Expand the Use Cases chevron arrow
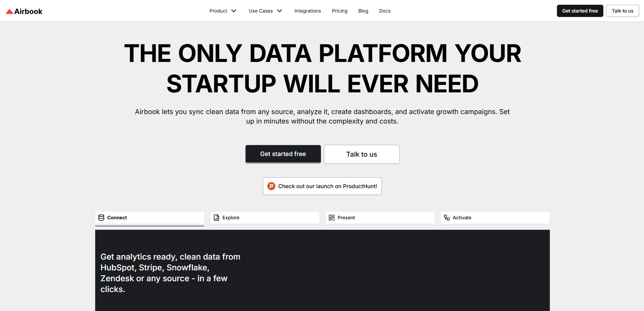 tap(279, 11)
